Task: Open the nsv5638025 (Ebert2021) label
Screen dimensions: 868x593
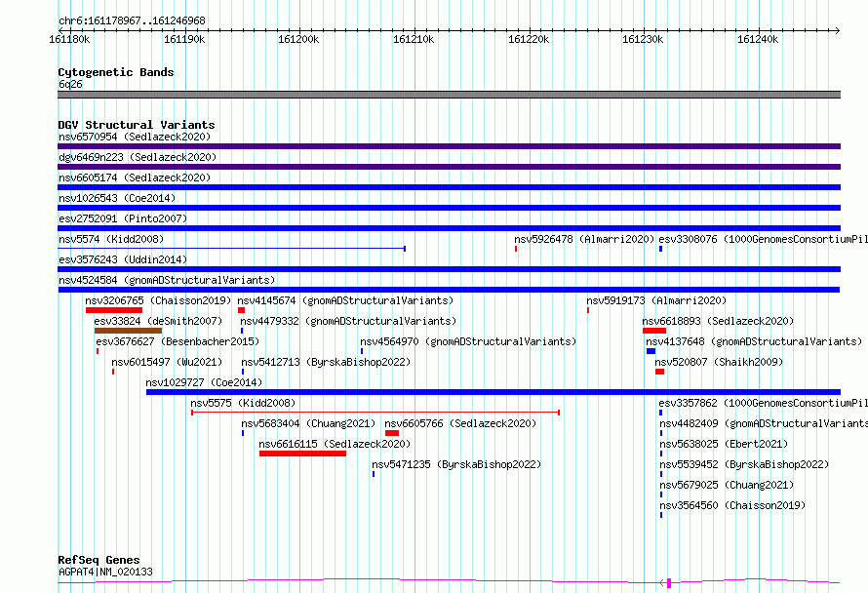Action: pos(724,444)
